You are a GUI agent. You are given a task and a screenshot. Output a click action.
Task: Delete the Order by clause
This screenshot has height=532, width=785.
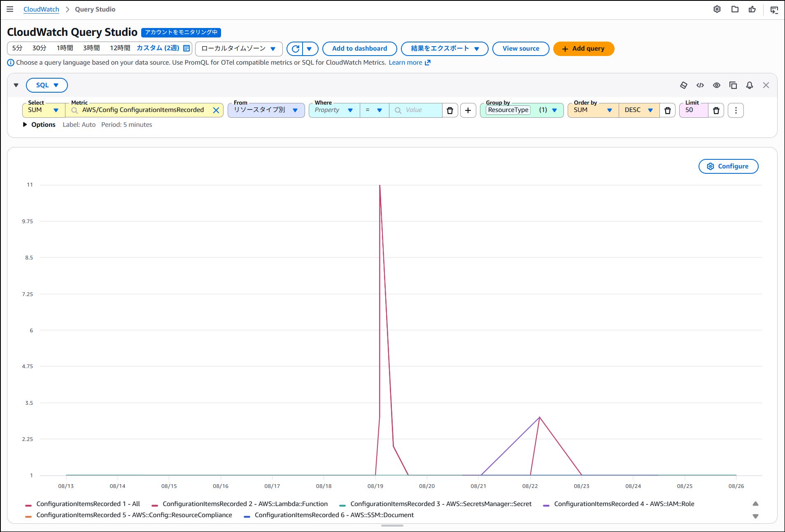pos(668,110)
